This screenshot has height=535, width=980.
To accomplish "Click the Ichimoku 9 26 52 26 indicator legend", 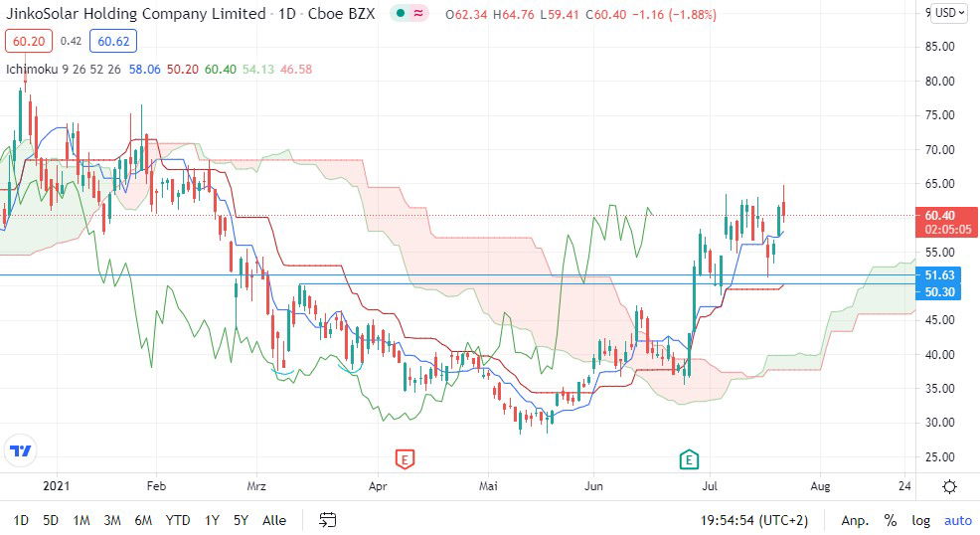I will [64, 70].
